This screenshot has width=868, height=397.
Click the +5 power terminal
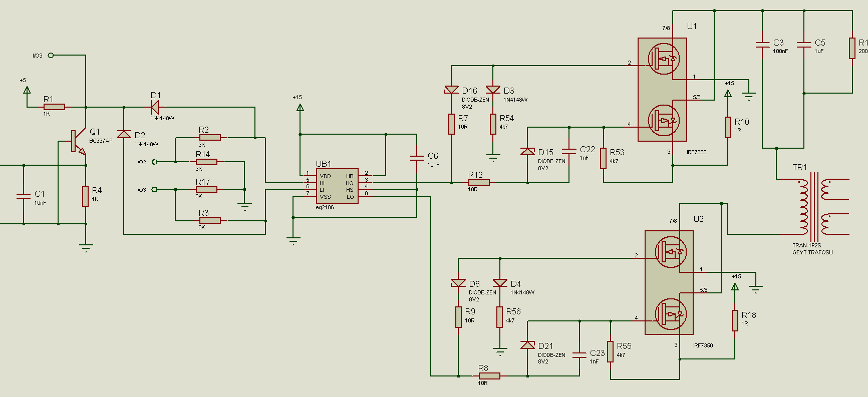27,90
